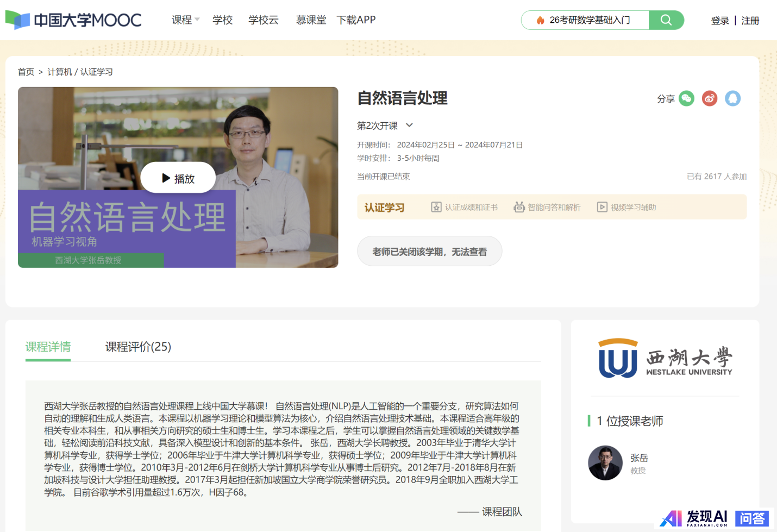Image resolution: width=777 pixels, height=532 pixels.
Task: Play the course intro video
Action: (x=178, y=178)
